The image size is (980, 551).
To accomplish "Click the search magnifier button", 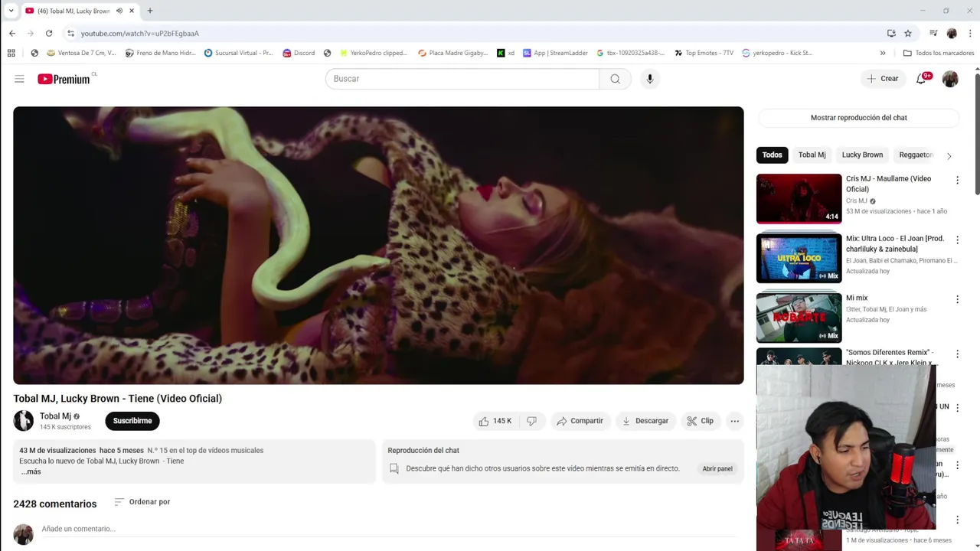I will click(x=615, y=79).
